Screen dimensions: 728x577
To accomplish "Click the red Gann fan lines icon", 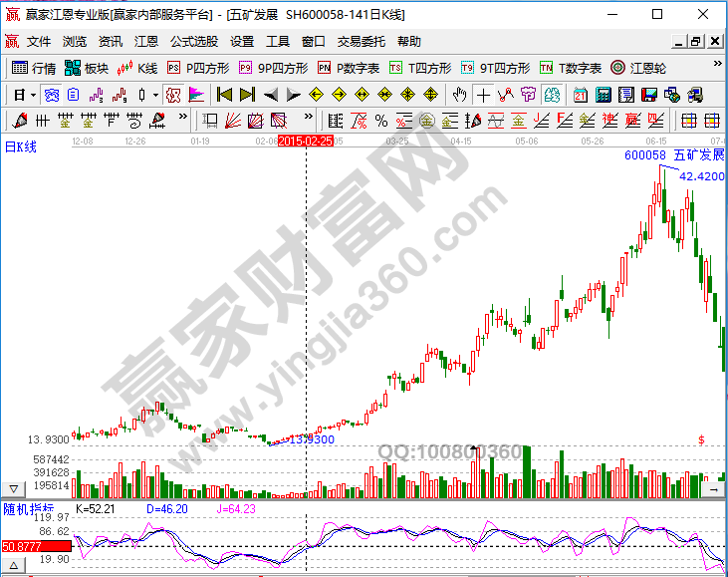I will (233, 121).
